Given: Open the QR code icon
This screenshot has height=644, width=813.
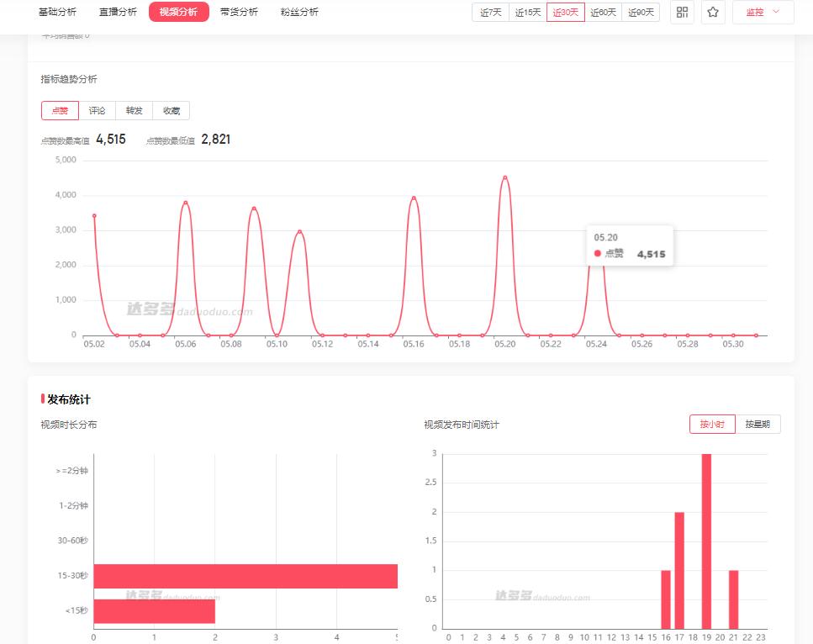Looking at the screenshot, I should coord(682,13).
